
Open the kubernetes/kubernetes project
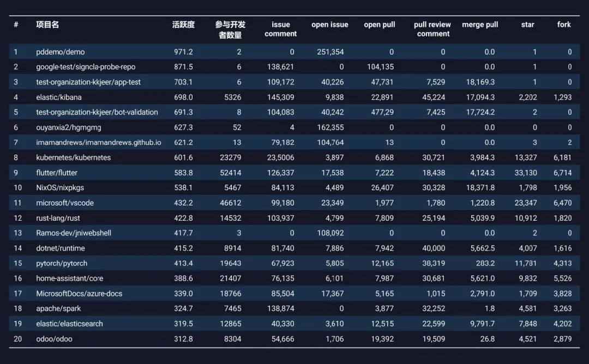click(x=73, y=157)
